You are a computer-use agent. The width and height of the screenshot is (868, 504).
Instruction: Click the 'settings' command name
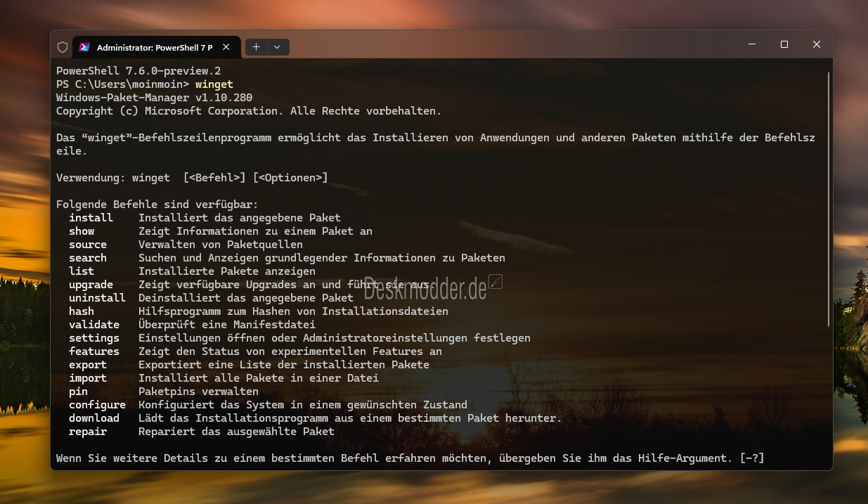coord(94,338)
